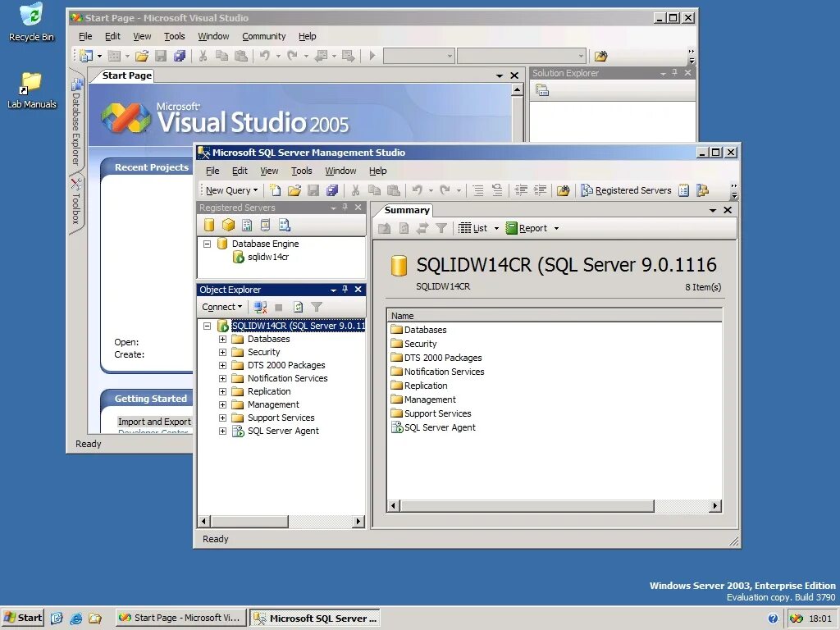Viewport: 840px width, 630px height.
Task: Open the Lab Manuals desktop shortcut
Action: click(x=31, y=91)
